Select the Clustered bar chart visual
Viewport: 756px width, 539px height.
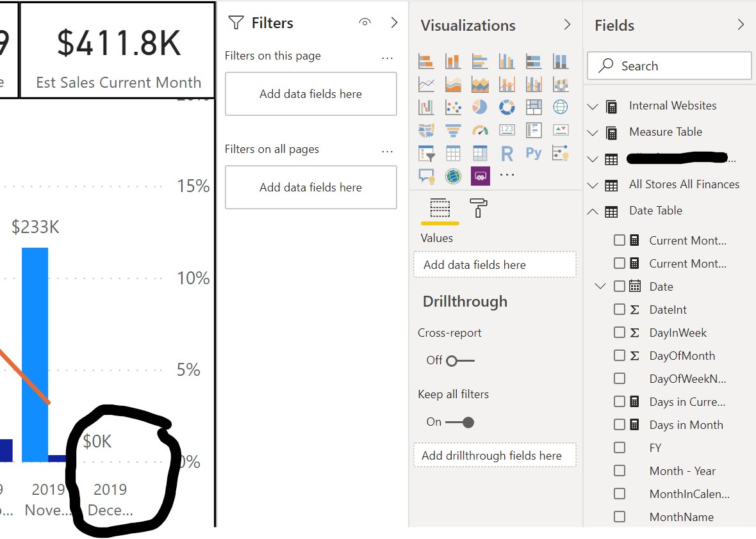[480, 61]
